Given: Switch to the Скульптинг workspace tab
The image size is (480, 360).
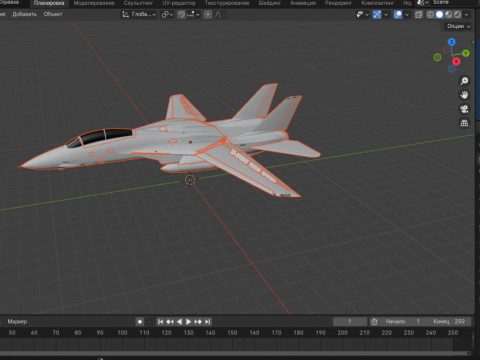Looking at the screenshot, I should coord(138,3).
